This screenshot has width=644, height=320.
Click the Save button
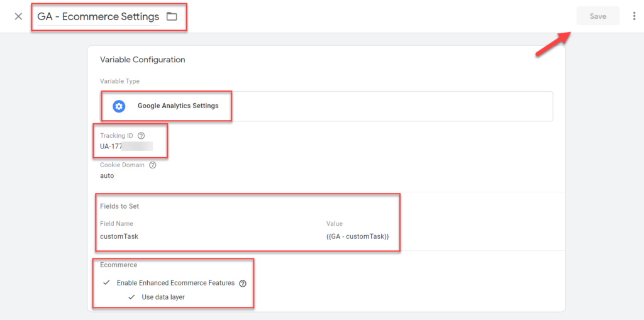[x=598, y=16]
